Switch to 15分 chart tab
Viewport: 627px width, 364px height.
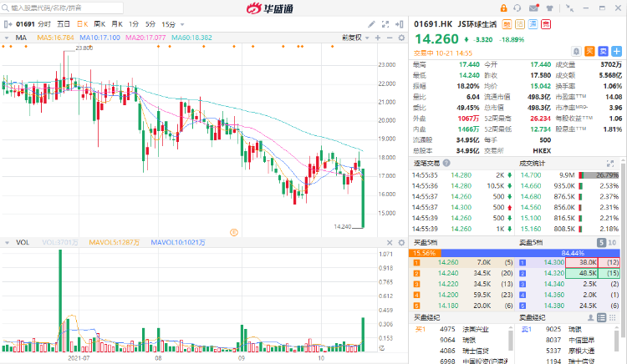[x=168, y=24]
